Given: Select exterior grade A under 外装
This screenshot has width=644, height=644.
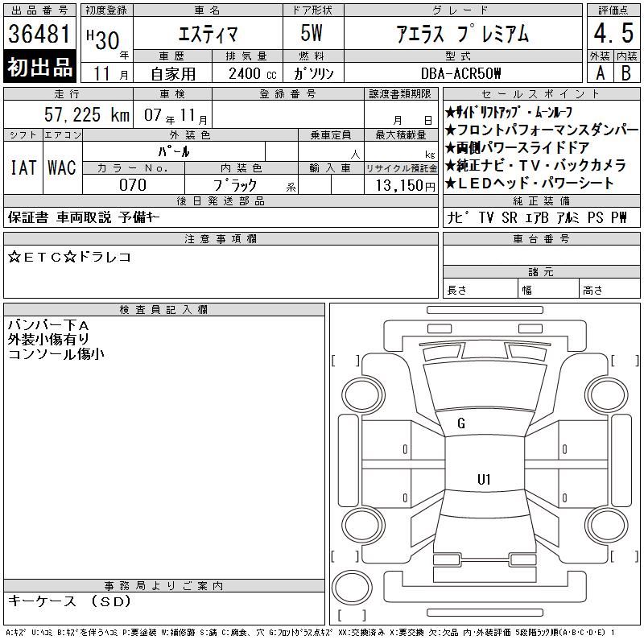Looking at the screenshot, I should click(x=601, y=73).
